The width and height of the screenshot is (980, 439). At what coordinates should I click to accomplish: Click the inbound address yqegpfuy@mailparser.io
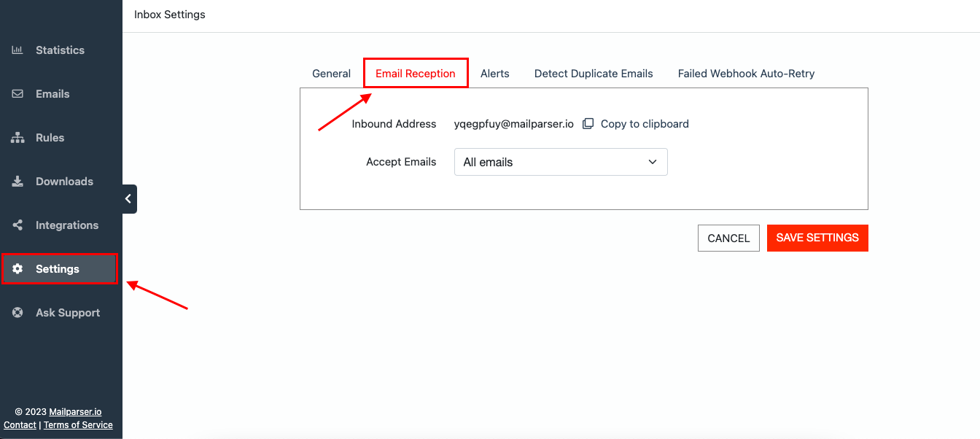pyautogui.click(x=514, y=124)
